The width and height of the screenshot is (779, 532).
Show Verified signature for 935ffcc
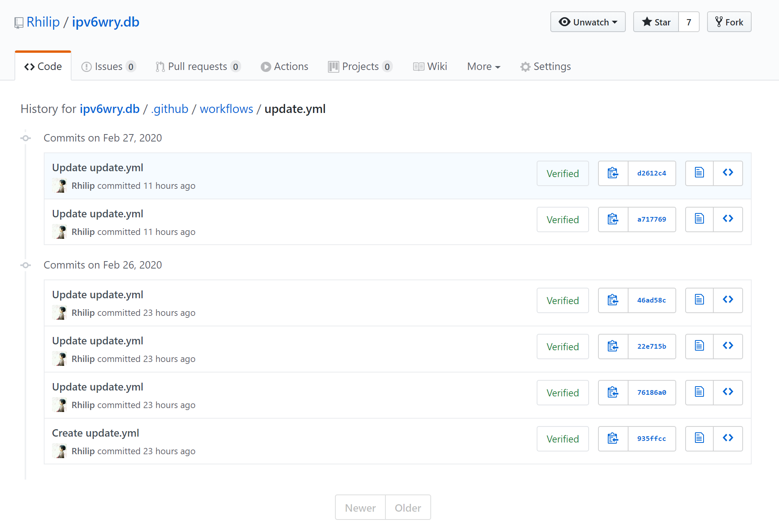pyautogui.click(x=562, y=439)
